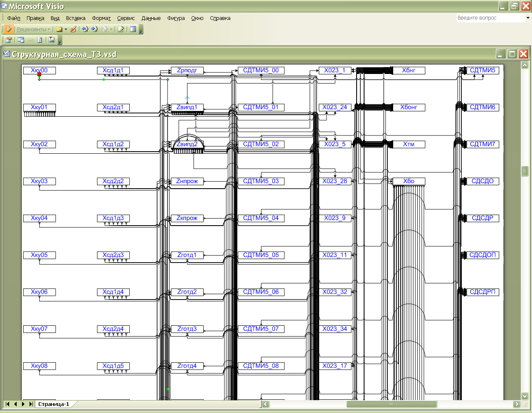
Task: Select the Zрподг shape
Action: pyautogui.click(x=187, y=70)
